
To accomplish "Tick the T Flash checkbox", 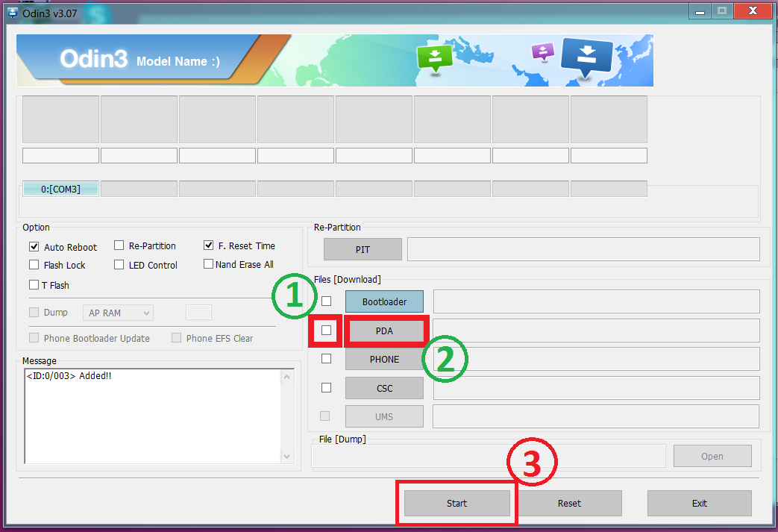I will click(x=34, y=285).
